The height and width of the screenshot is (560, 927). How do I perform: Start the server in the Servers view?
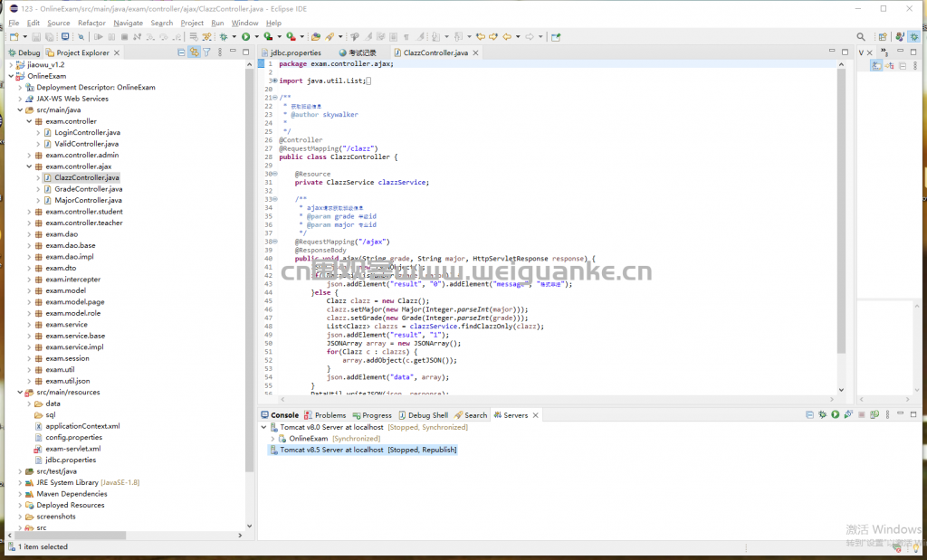(836, 414)
